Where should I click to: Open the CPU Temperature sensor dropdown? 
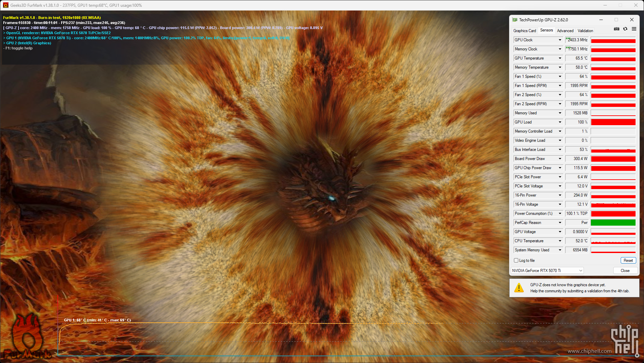pyautogui.click(x=560, y=241)
